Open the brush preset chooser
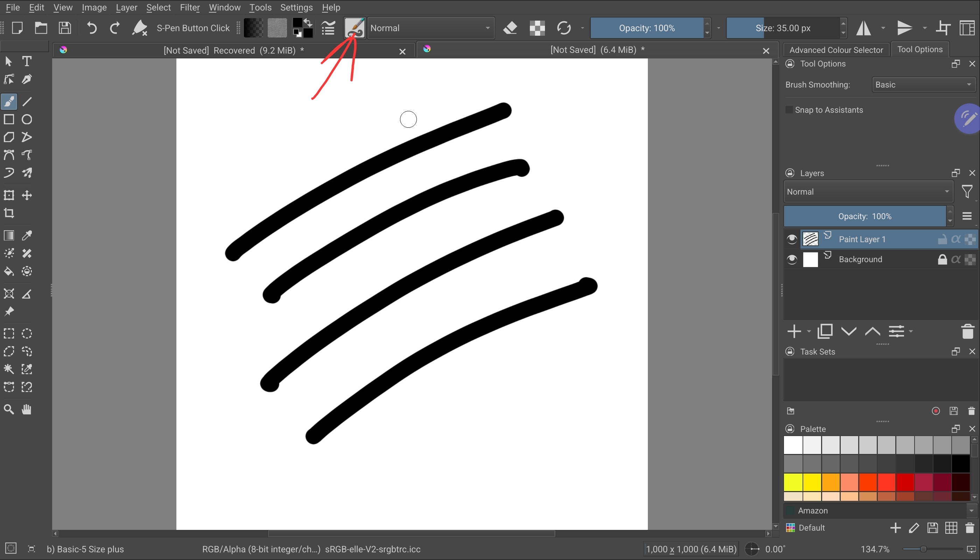This screenshot has height=560, width=980. (354, 28)
